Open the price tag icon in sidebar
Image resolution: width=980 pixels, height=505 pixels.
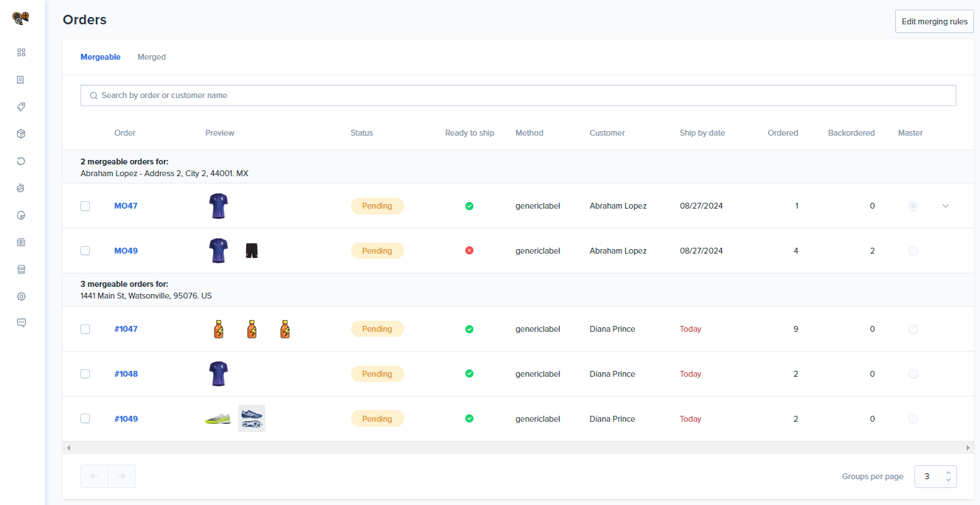(x=21, y=107)
